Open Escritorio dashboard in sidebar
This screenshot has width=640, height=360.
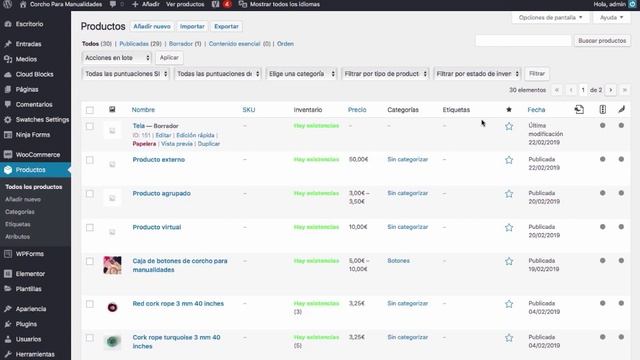(29, 24)
